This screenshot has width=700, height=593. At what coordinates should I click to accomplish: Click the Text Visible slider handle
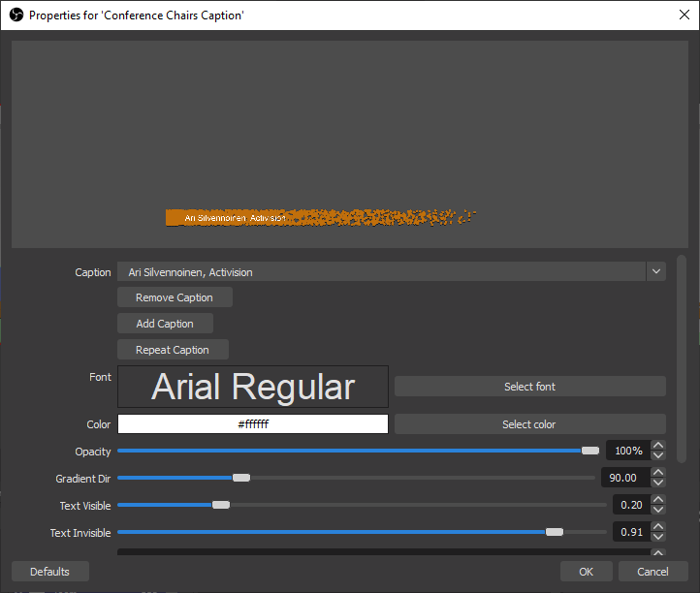(221, 505)
